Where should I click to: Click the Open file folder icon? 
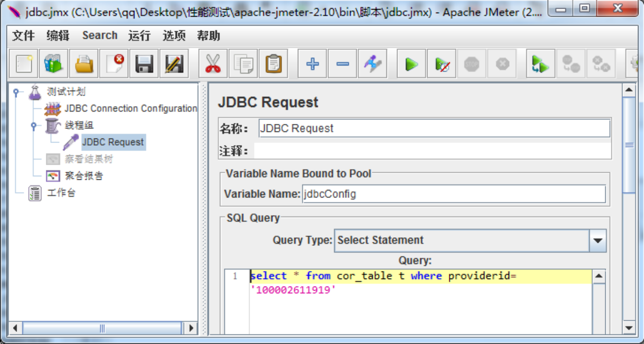click(x=84, y=64)
